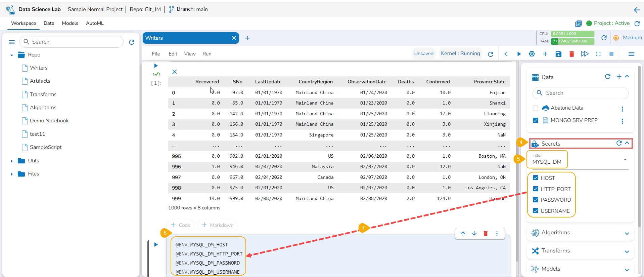Move the cell up with the arrow icon
Screen dimensions: 644x277
[463, 234]
